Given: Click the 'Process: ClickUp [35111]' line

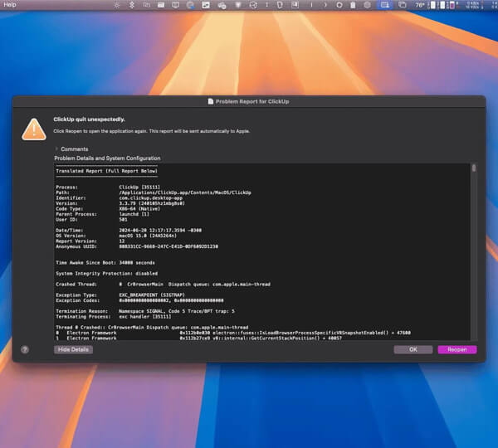Looking at the screenshot, I should coord(108,187).
